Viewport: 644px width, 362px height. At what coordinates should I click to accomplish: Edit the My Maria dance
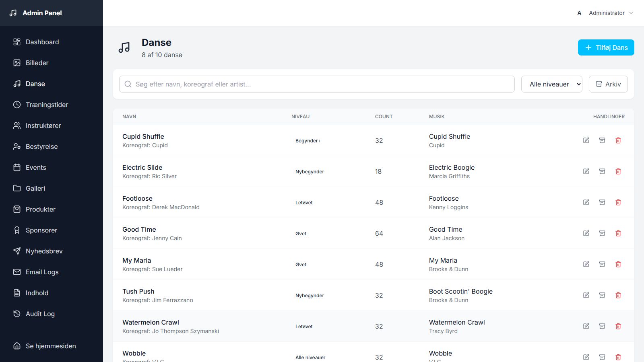[586, 264]
